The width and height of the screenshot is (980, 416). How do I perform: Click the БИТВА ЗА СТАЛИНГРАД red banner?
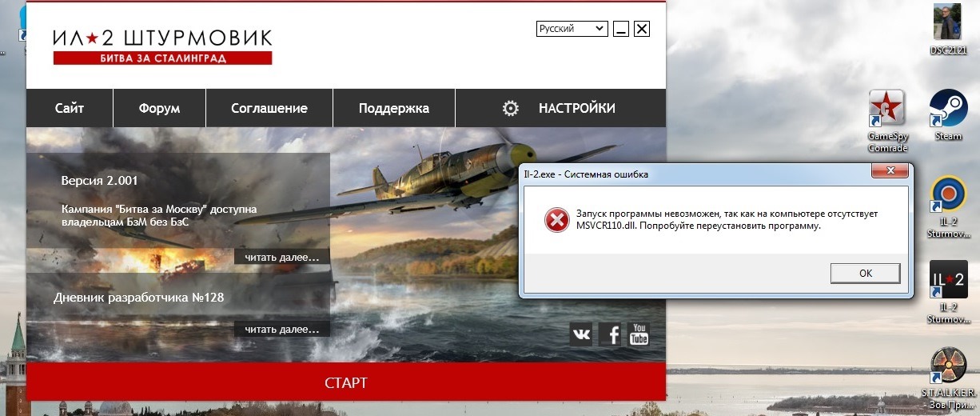pyautogui.click(x=163, y=58)
